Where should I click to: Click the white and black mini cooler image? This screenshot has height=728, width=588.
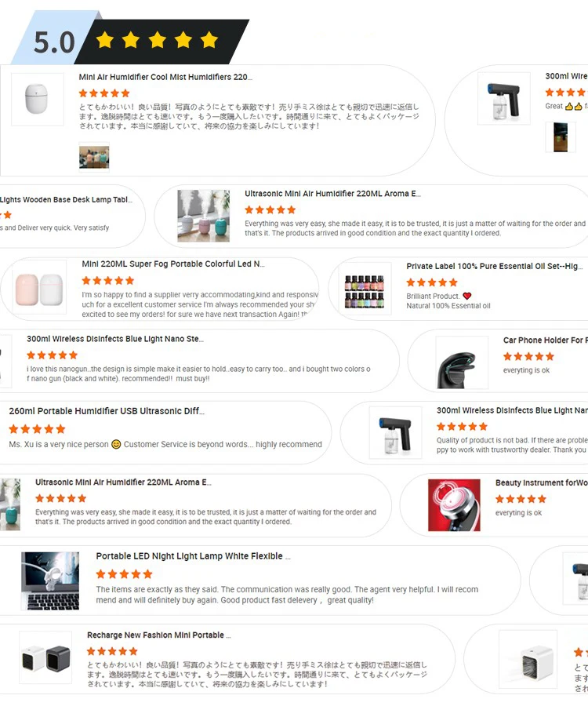pyautogui.click(x=45, y=657)
